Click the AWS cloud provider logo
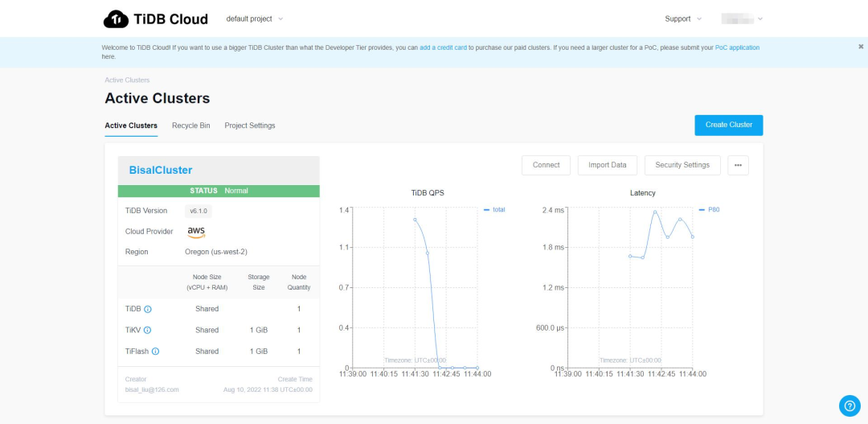 click(x=196, y=233)
